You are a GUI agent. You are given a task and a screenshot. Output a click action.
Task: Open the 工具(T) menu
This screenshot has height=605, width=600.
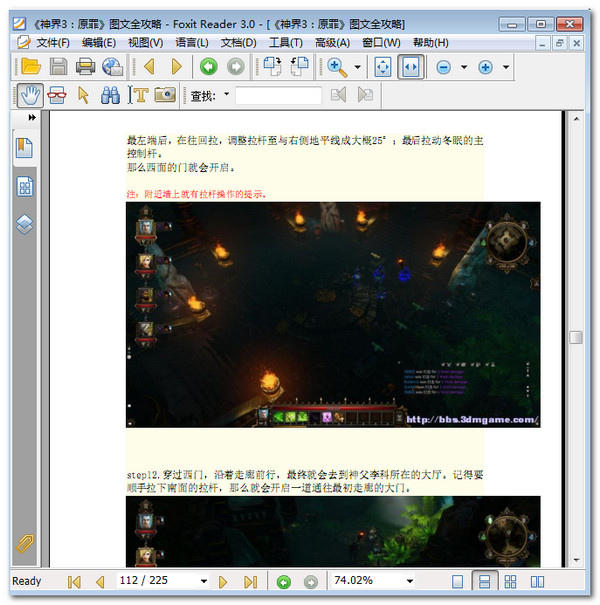click(286, 42)
